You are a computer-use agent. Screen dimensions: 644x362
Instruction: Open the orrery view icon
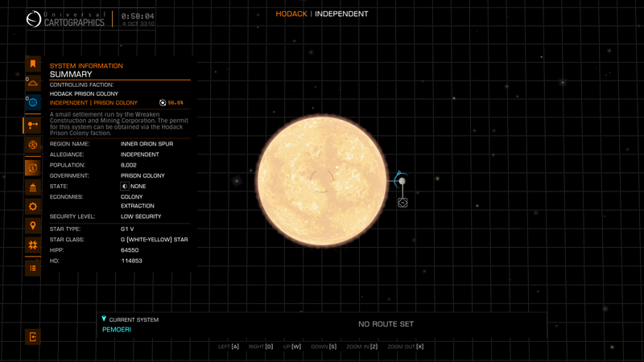click(33, 145)
